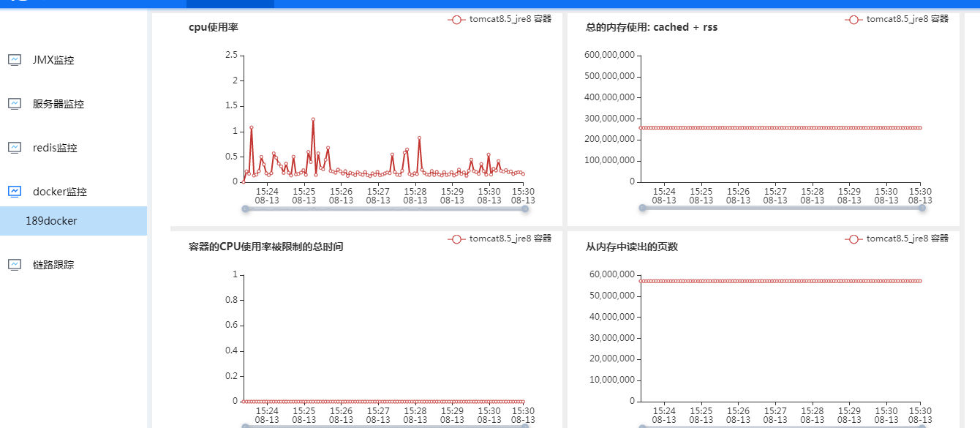980x428 pixels.
Task: Click the 0.8 axis label in CPU throttled chart
Action: click(231, 300)
